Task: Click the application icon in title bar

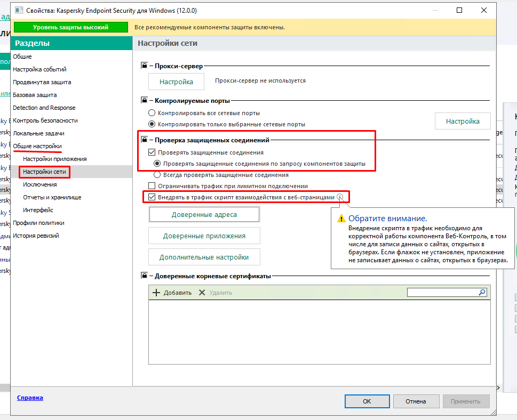Action: [19, 10]
